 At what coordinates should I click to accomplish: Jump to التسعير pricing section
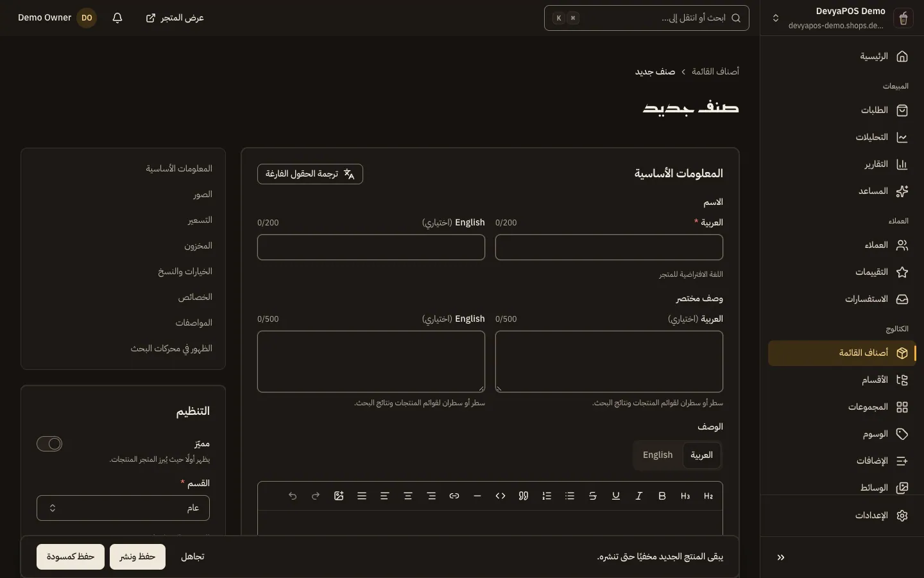[x=200, y=220]
